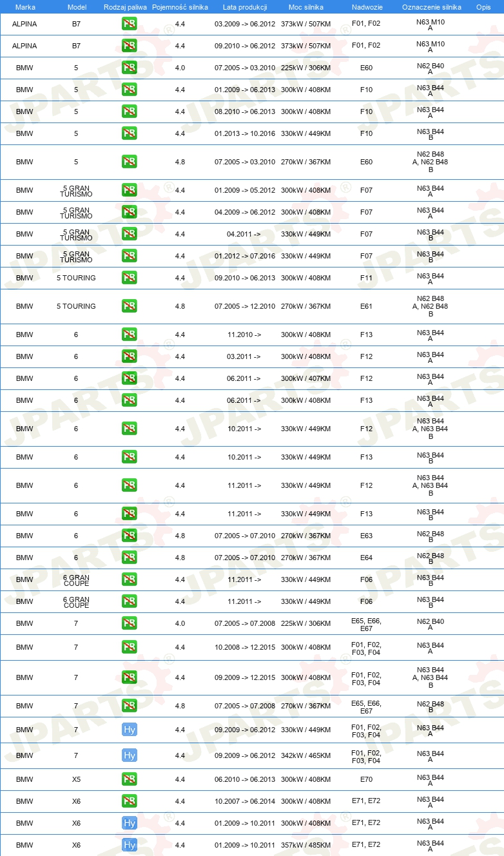This screenshot has height=856, width=504.
Task: Click the date 10.2008 -> 12.2015
Action: point(245,648)
